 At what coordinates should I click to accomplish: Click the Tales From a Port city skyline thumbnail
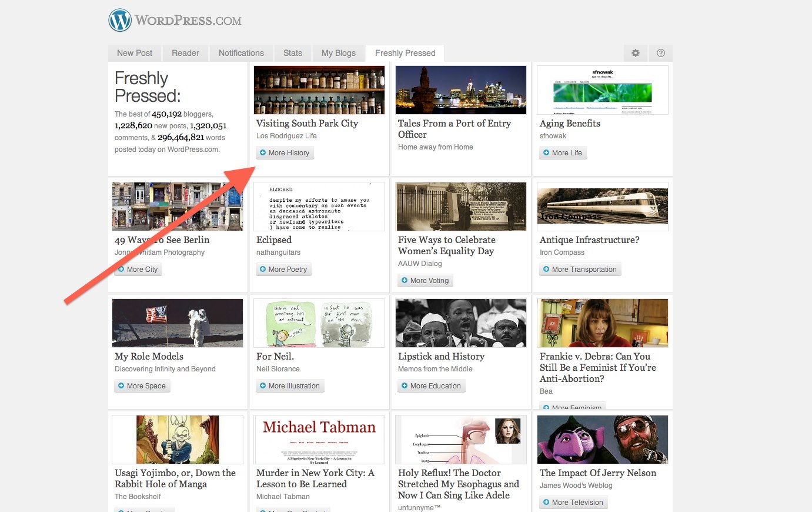pyautogui.click(x=460, y=90)
